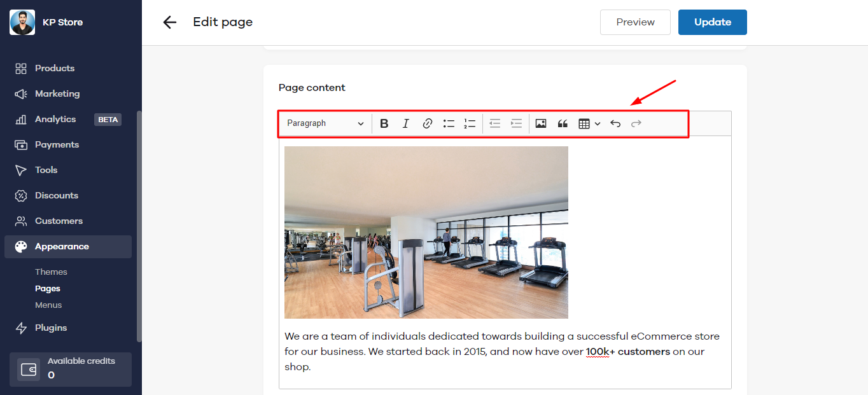868x395 pixels.
Task: Toggle bold formatting in the editor toolbar
Action: coord(384,123)
